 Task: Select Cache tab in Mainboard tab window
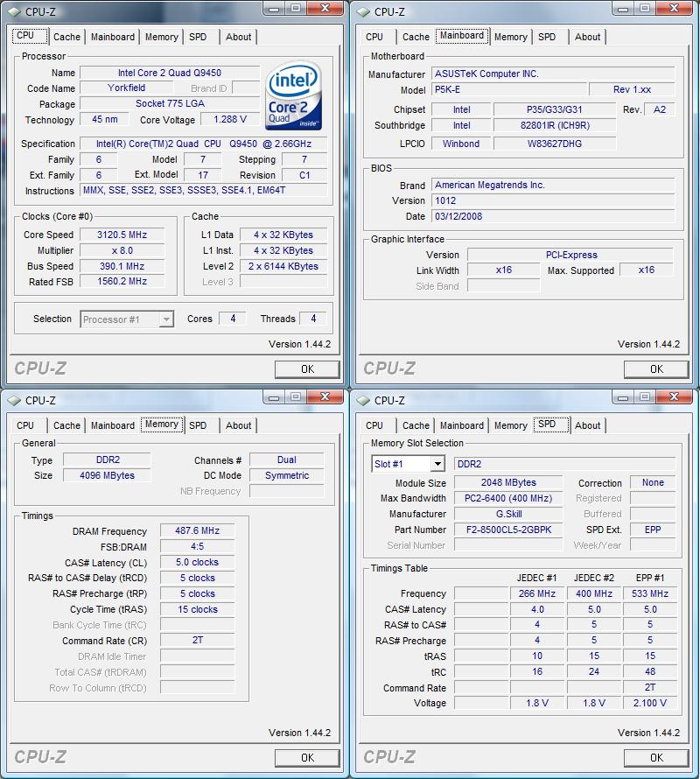[x=416, y=37]
